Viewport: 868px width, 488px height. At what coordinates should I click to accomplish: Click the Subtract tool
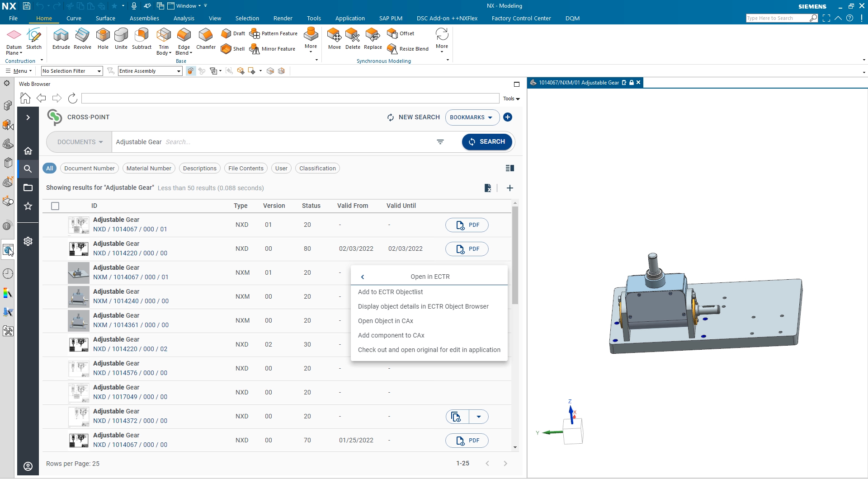click(142, 38)
